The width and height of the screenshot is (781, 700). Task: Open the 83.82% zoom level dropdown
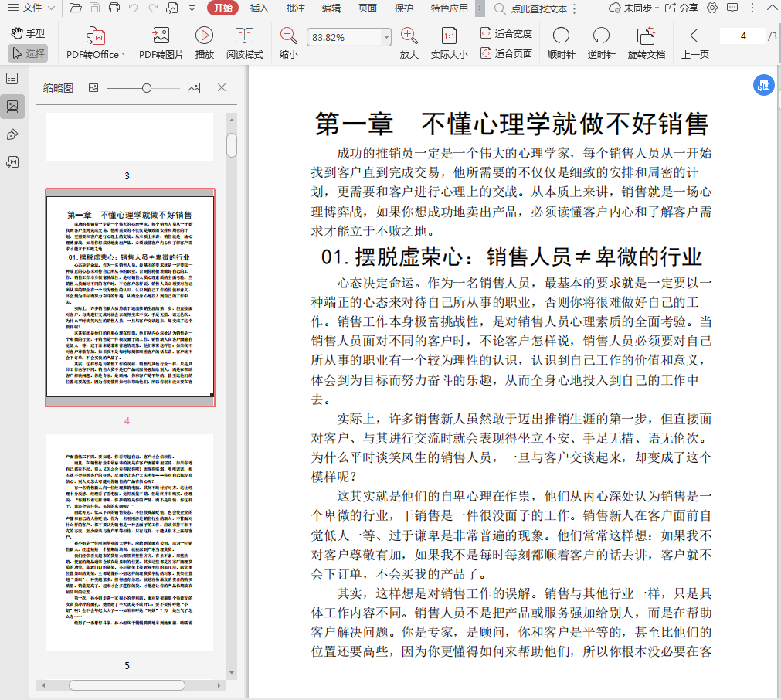tap(386, 38)
